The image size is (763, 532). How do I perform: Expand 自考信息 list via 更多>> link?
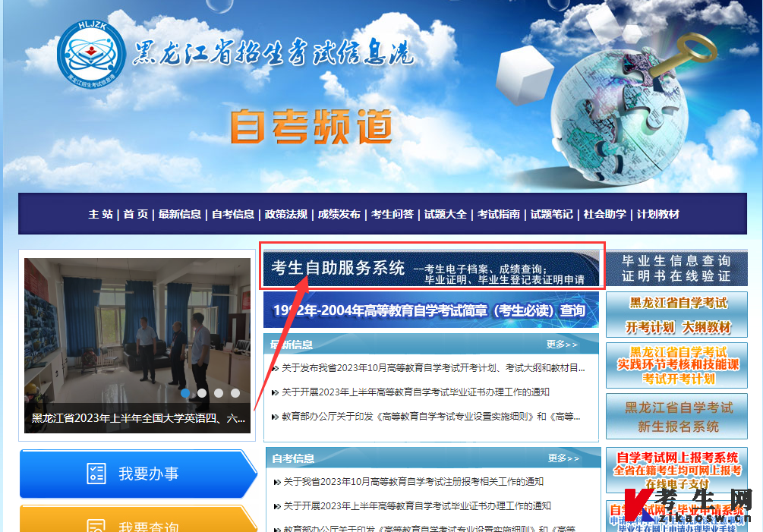click(x=564, y=460)
